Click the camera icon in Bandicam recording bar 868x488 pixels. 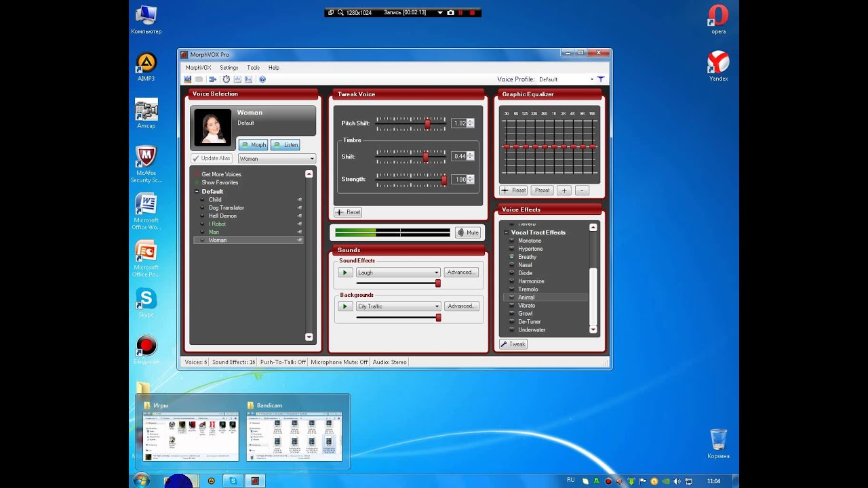click(x=450, y=12)
